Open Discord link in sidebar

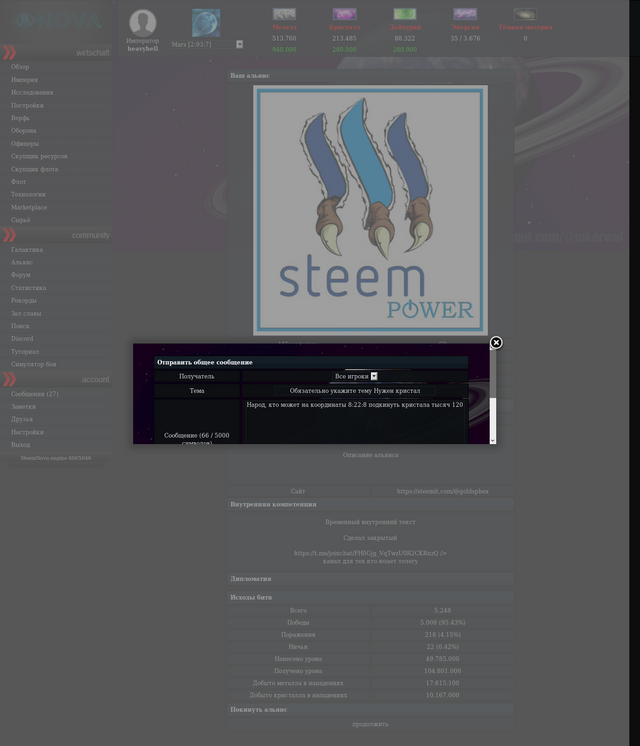(22, 338)
